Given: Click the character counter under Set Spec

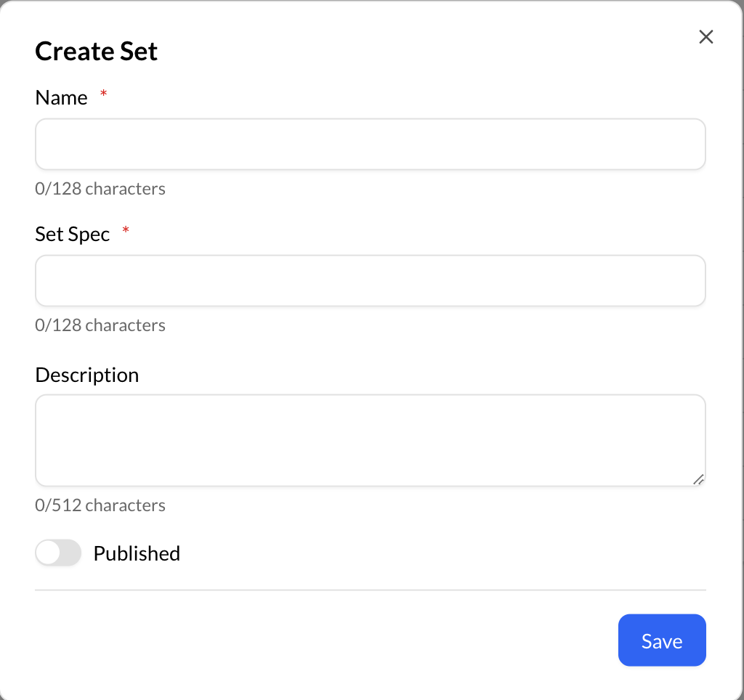Looking at the screenshot, I should [100, 325].
